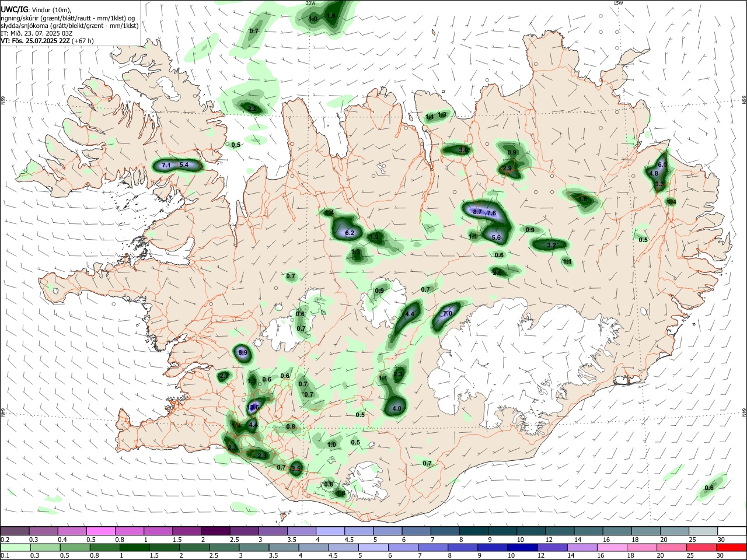Select the darkest purple swatch labeled 1.5 in the upper legend

pyautogui.click(x=215, y=531)
